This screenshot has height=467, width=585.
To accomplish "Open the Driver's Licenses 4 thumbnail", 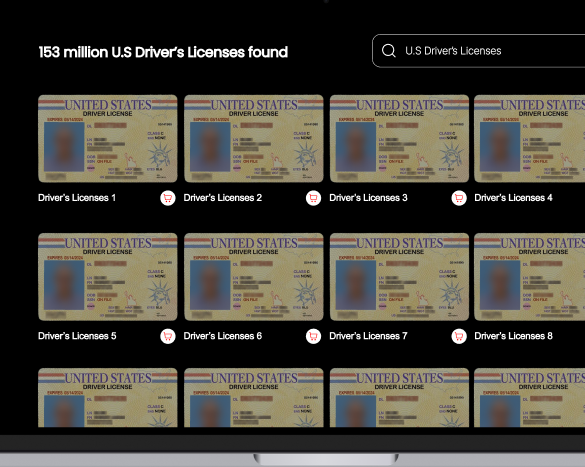I will (x=529, y=139).
